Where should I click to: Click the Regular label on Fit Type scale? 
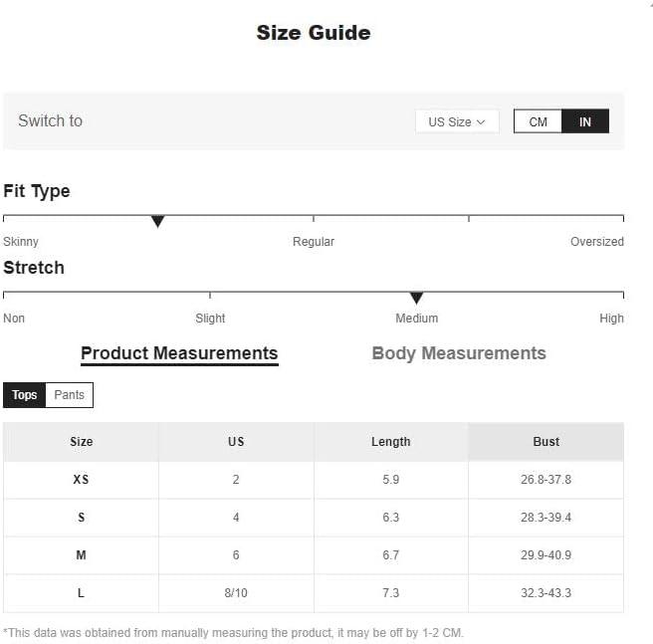(314, 242)
